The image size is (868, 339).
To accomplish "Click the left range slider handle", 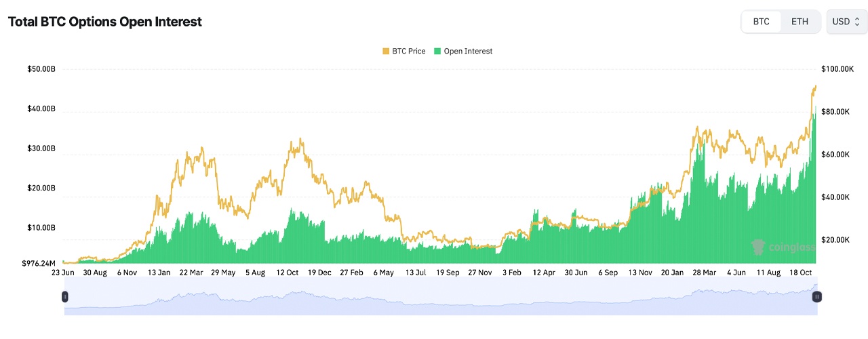I will pyautogui.click(x=65, y=296).
